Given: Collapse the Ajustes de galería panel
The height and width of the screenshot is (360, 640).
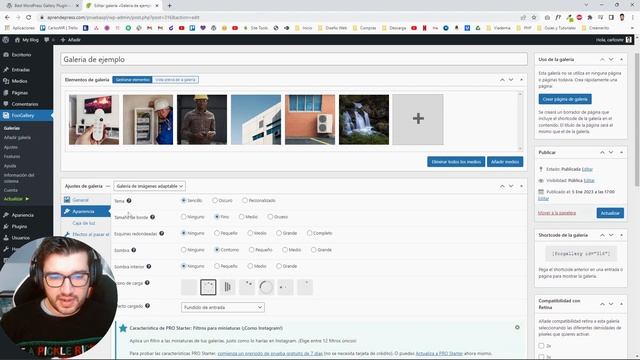Looking at the screenshot, I should click(x=521, y=186).
